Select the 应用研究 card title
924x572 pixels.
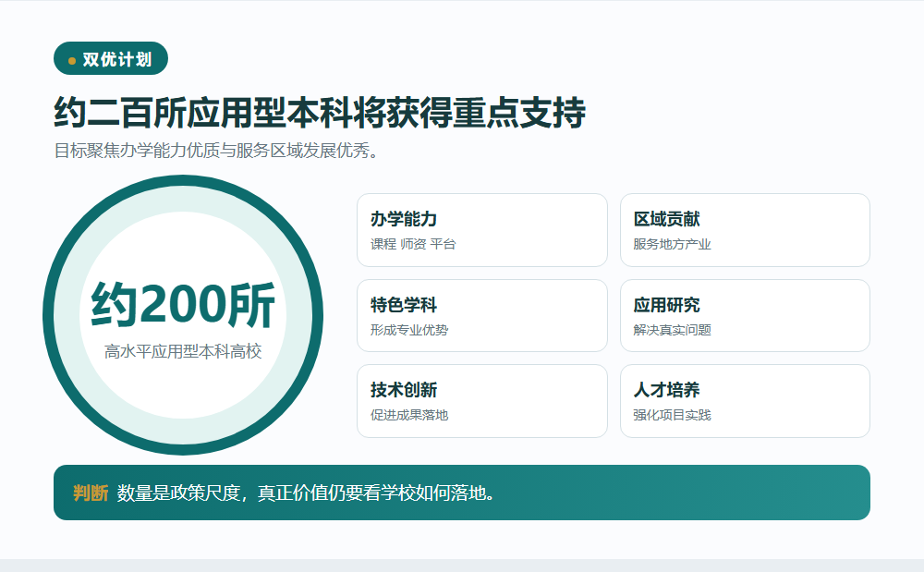pos(666,305)
